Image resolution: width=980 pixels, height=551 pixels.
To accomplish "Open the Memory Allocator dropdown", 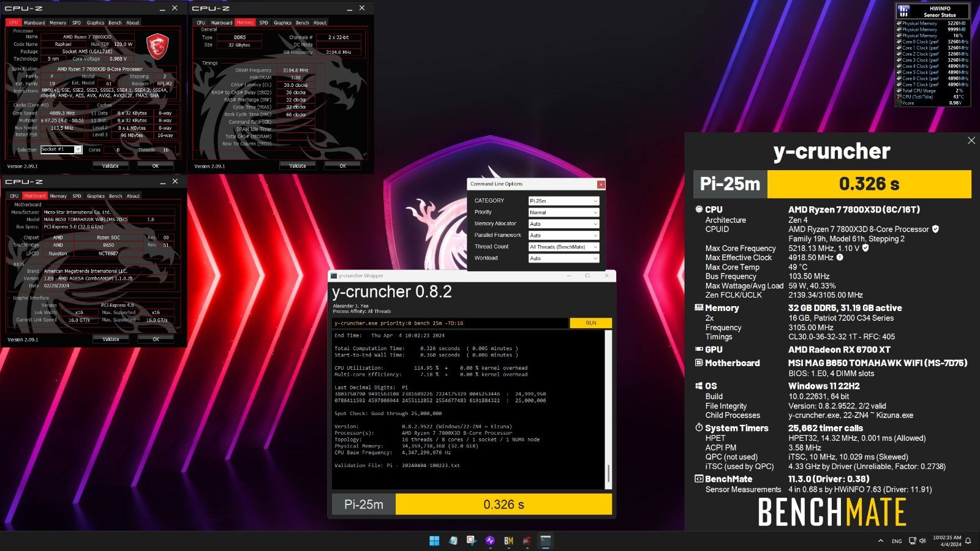I will point(563,224).
